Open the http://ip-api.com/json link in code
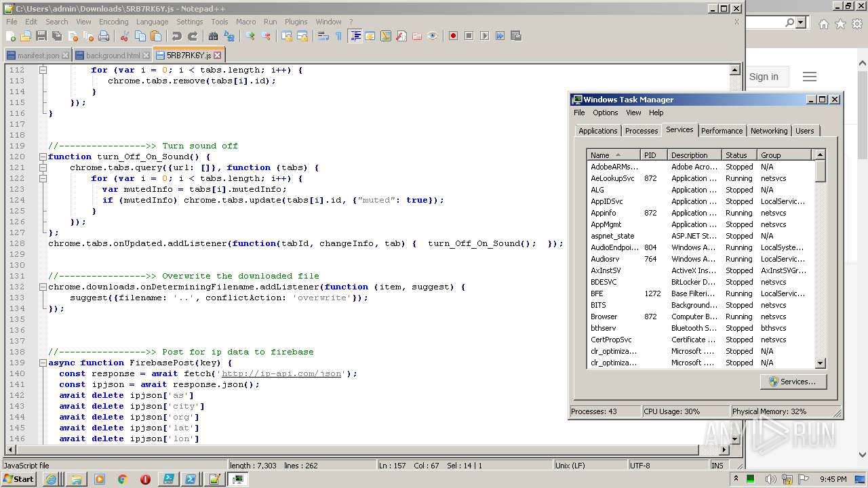 (281, 373)
